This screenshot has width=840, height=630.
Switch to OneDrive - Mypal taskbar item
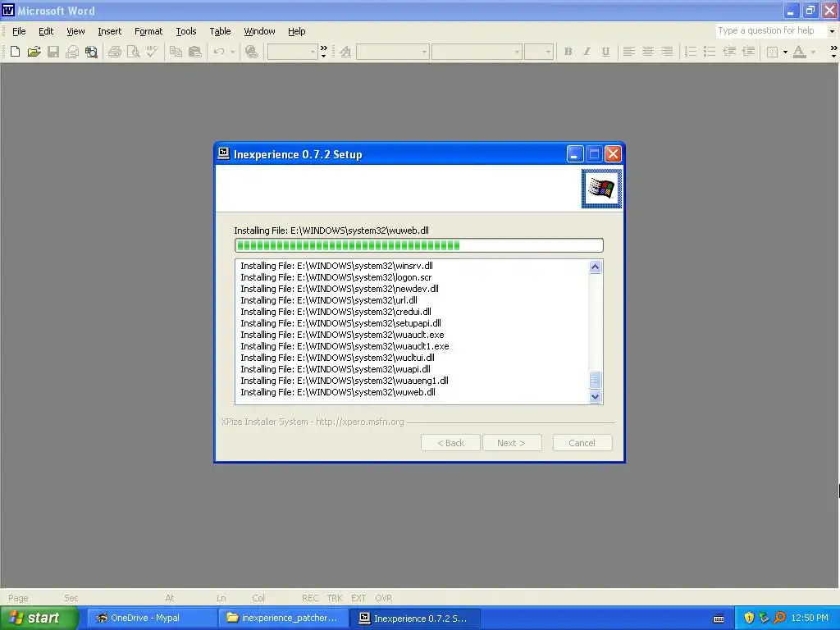pyautogui.click(x=150, y=618)
